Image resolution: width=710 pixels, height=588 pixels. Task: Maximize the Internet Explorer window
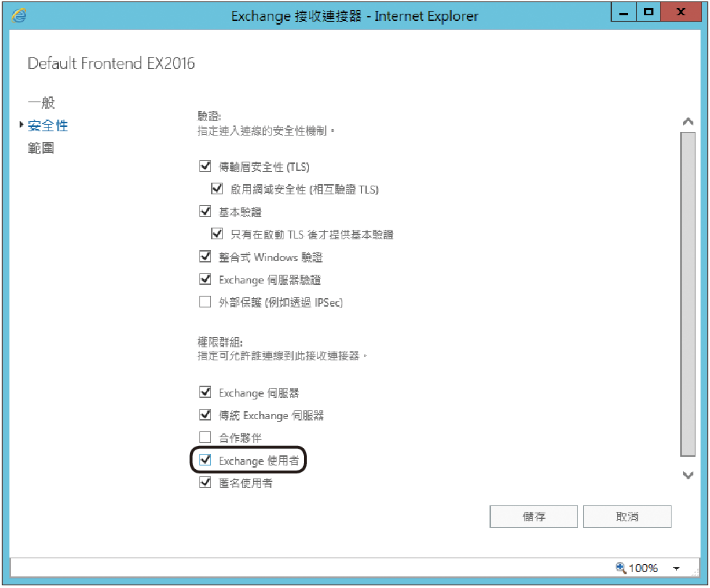pyautogui.click(x=648, y=12)
